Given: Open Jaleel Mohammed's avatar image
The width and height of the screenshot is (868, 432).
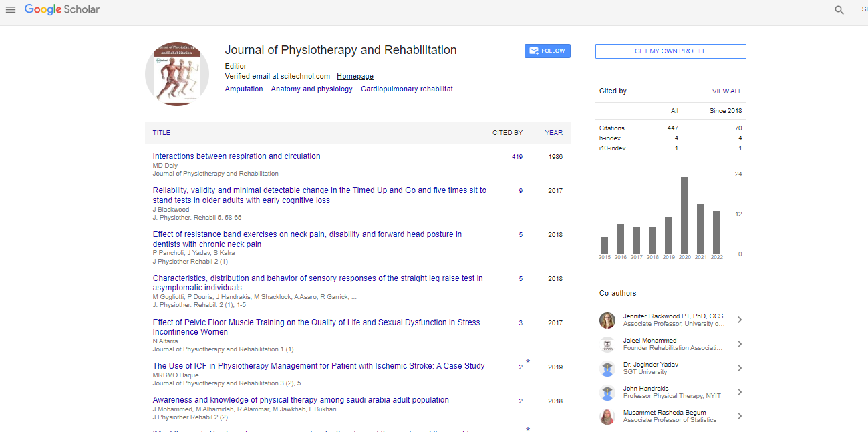Looking at the screenshot, I should point(607,345).
